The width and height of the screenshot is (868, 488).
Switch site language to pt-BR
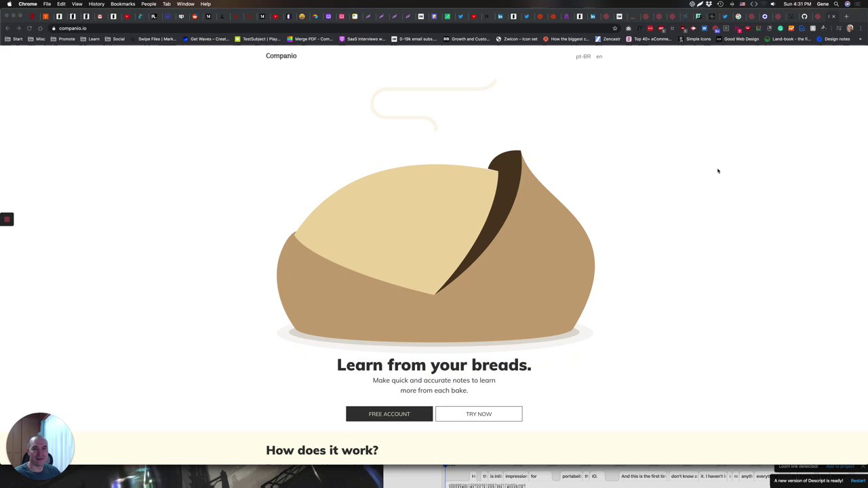[583, 56]
